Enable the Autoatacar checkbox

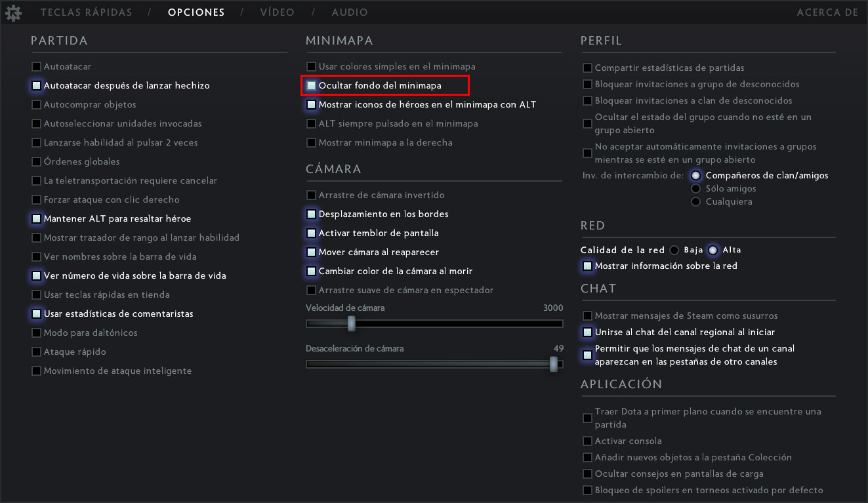[36, 67]
